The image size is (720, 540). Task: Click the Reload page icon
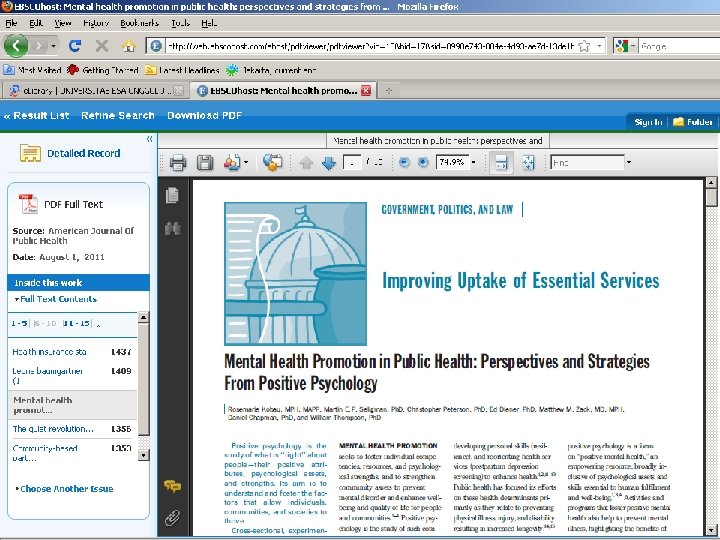click(x=75, y=46)
